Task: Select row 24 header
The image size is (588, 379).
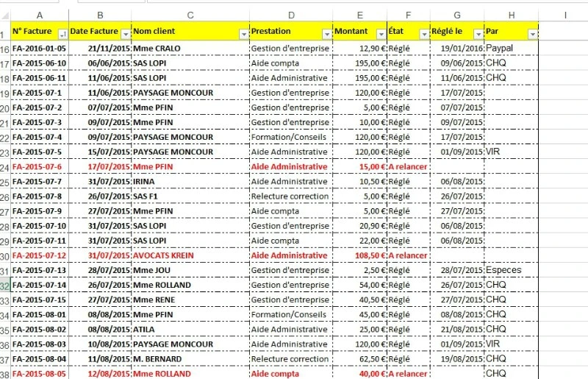Action: pos(5,168)
